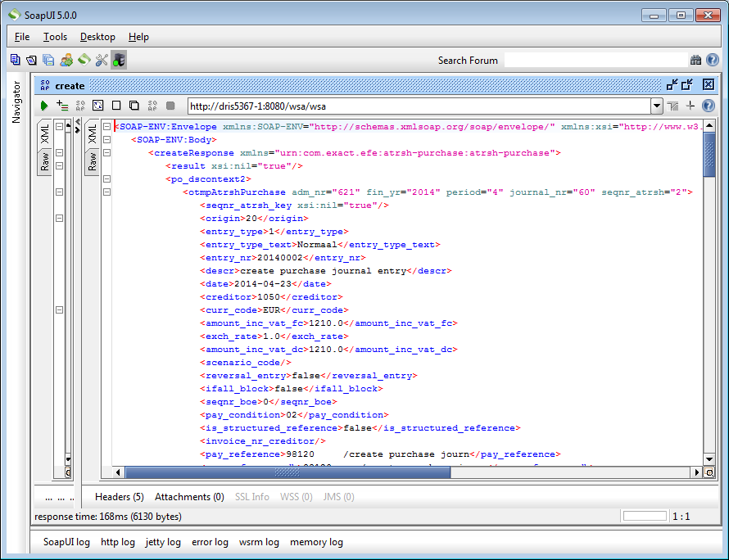Click the Import Project toolbar icon
This screenshot has width=729, height=560.
[32, 60]
